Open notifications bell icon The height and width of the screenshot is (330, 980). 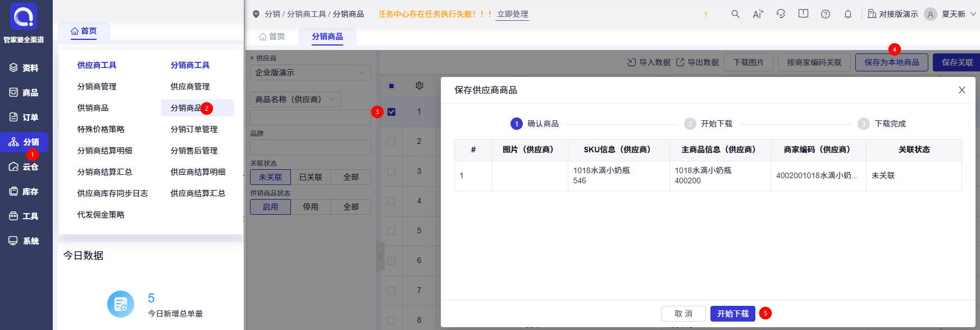click(x=848, y=14)
